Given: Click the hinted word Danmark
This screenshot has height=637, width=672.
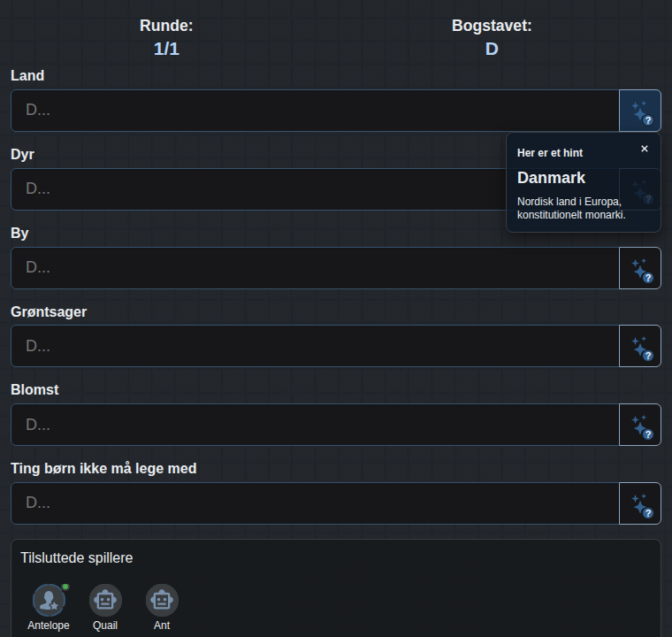Looking at the screenshot, I should coord(551,178).
